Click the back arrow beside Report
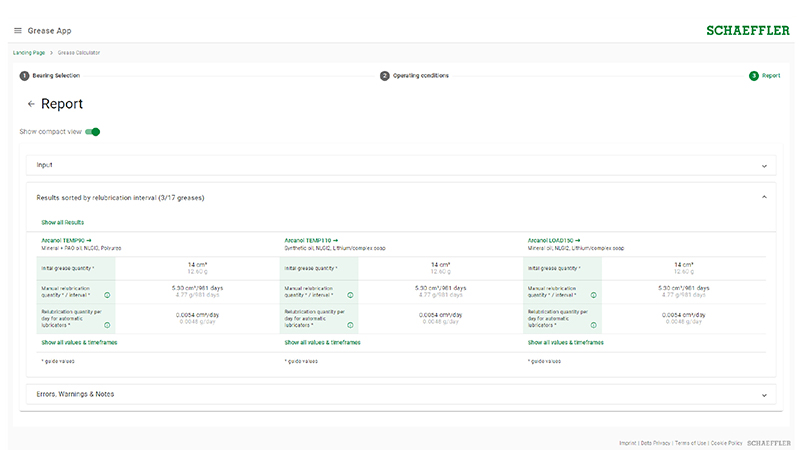The image size is (800, 450). pos(31,104)
